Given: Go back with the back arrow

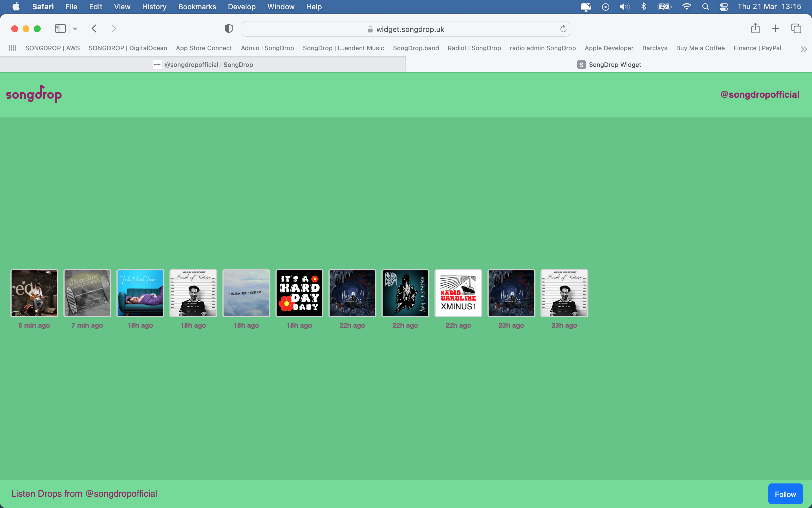Looking at the screenshot, I should point(94,29).
